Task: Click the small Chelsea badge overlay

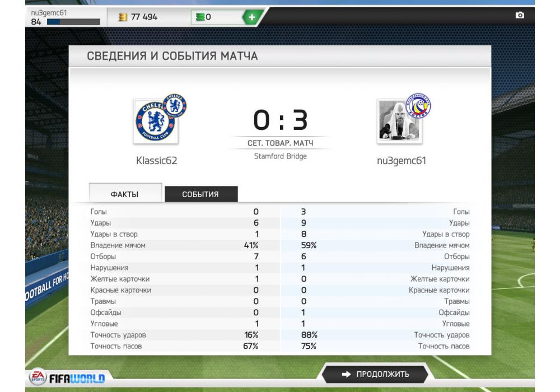Action: point(175,106)
